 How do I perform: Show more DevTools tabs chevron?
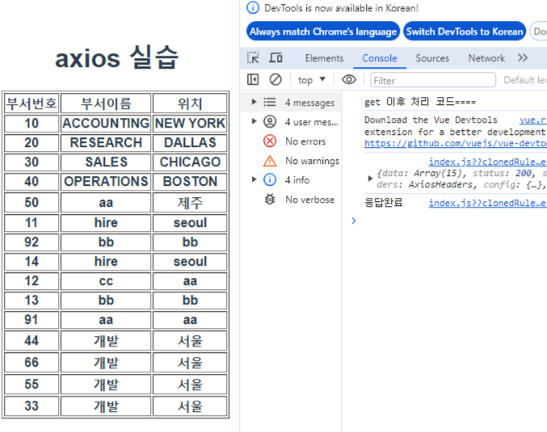(523, 58)
